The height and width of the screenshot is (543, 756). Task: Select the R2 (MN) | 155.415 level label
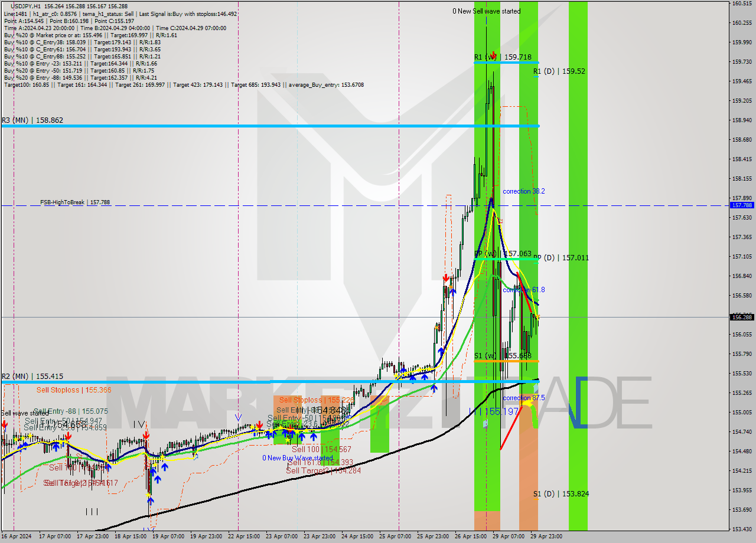32,377
